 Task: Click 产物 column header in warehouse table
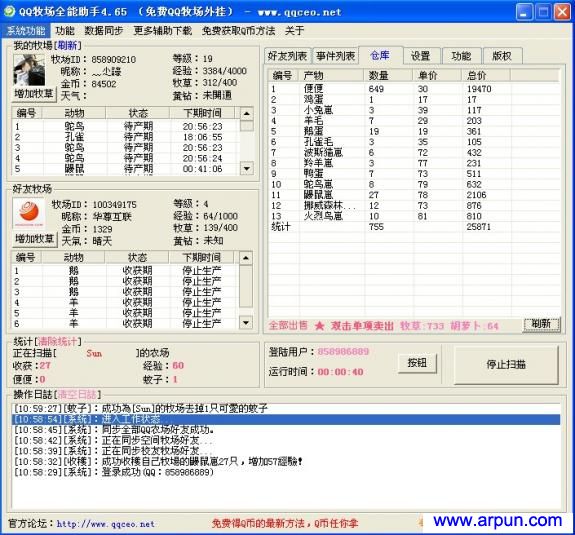click(332, 76)
